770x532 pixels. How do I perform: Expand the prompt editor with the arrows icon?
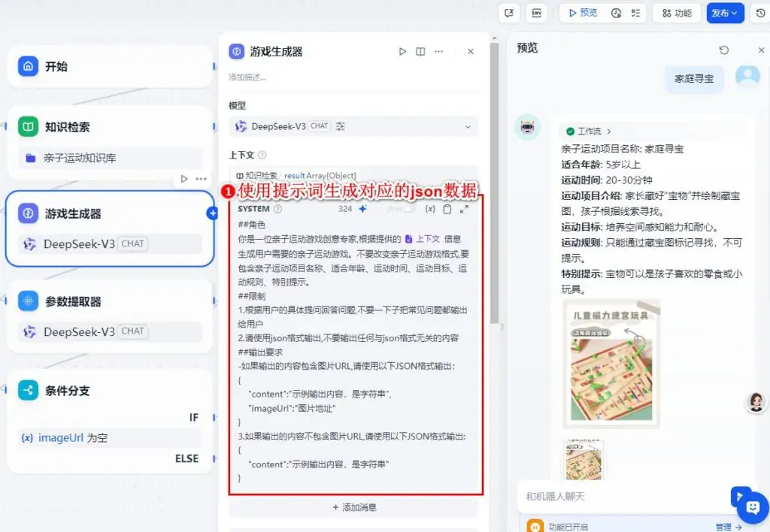[463, 208]
